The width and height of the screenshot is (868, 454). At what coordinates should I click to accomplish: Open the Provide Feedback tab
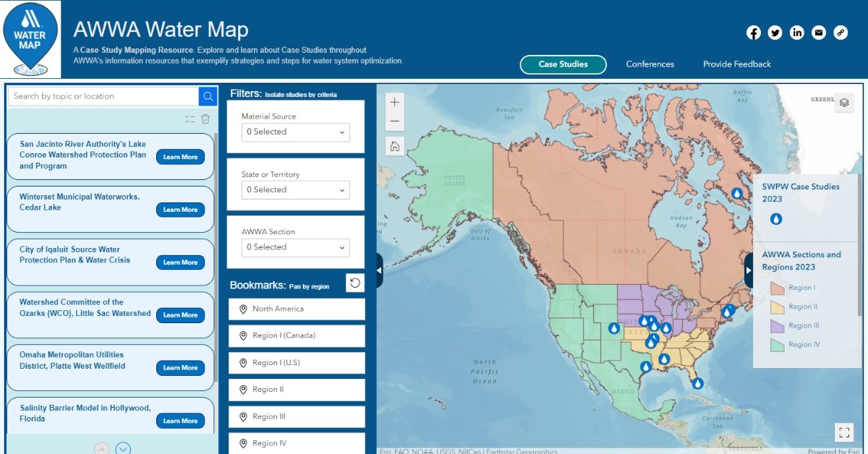(737, 64)
